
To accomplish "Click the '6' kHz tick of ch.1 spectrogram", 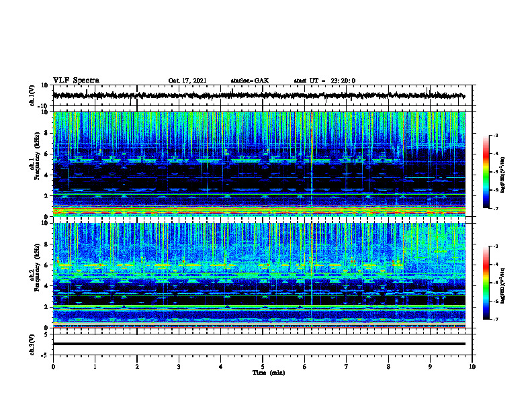I will [x=47, y=154].
